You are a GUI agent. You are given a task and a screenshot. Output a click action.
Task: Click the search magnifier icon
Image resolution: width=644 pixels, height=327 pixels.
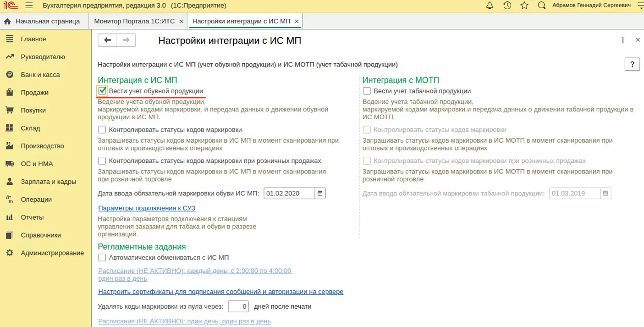542,6
